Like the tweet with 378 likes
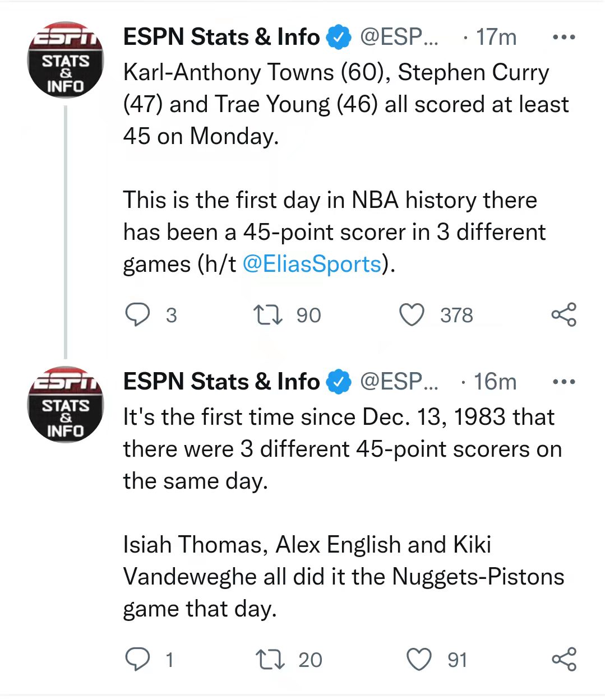The image size is (605, 700). (412, 315)
